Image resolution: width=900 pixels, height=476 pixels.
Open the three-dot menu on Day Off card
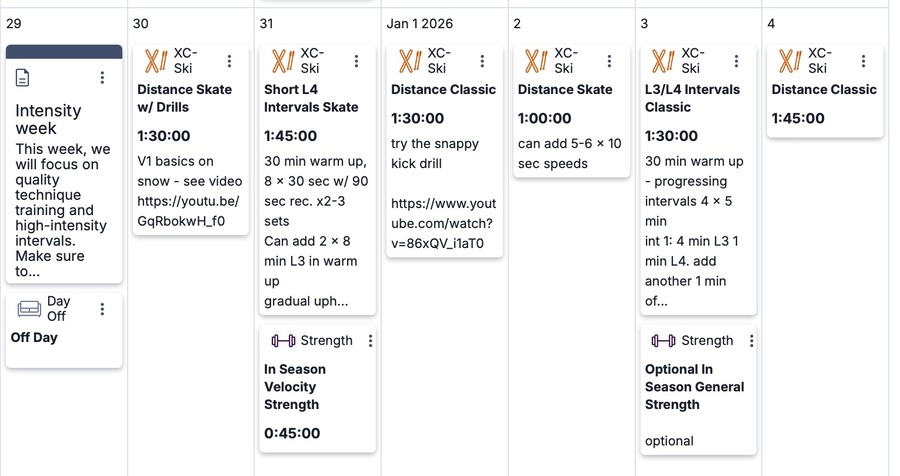pos(102,309)
